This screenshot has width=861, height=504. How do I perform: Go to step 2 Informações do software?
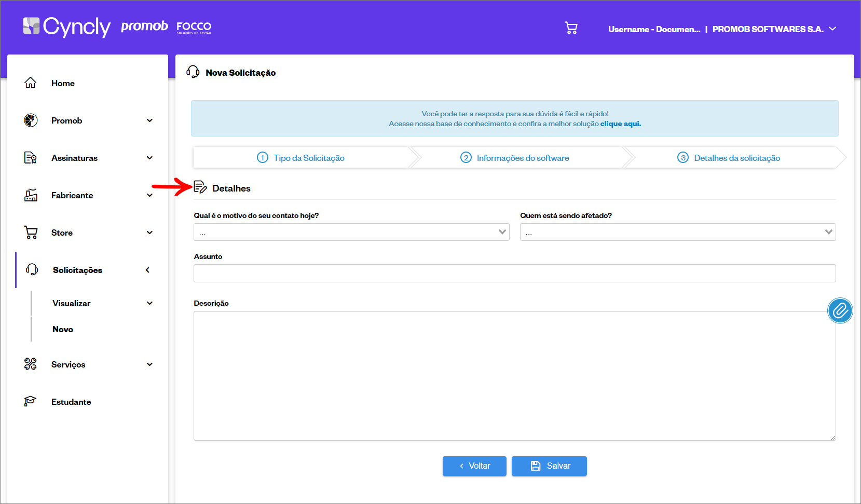tap(515, 158)
